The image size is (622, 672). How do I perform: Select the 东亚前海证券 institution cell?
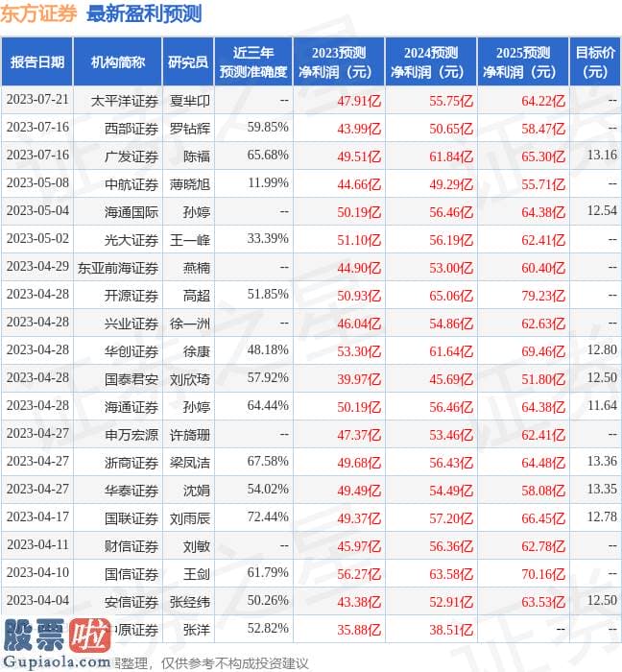coord(118,268)
